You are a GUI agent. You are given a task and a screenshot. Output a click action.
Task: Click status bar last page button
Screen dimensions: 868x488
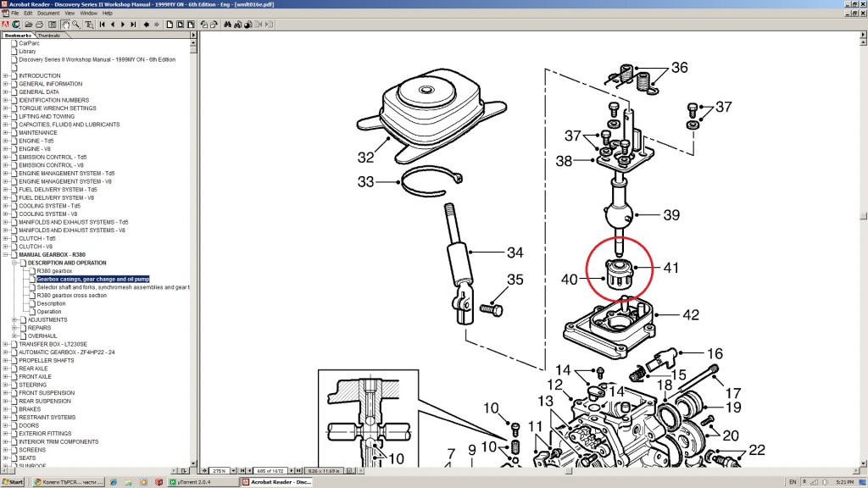coord(298,471)
